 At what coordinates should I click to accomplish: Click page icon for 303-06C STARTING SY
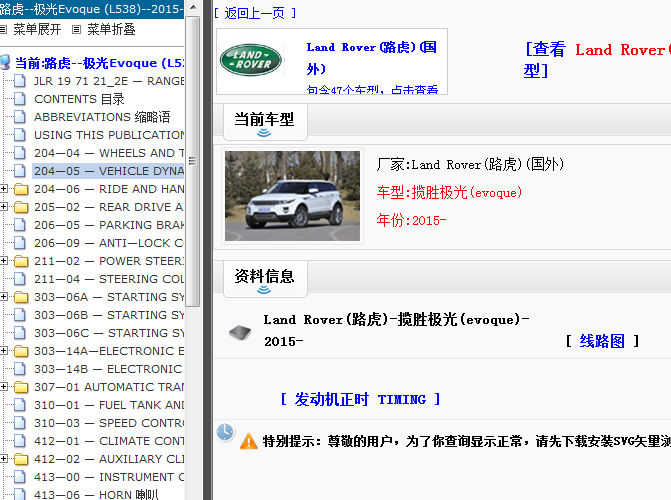click(x=19, y=332)
